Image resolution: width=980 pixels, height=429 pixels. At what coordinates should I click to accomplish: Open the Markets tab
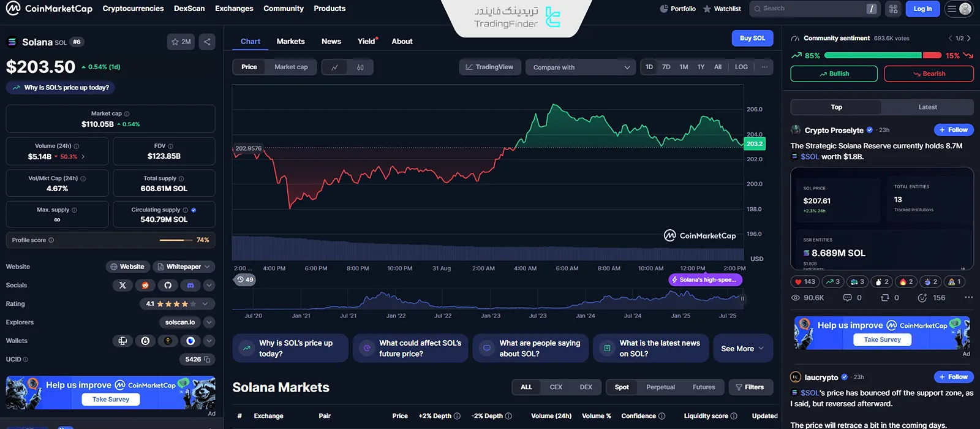(x=290, y=41)
